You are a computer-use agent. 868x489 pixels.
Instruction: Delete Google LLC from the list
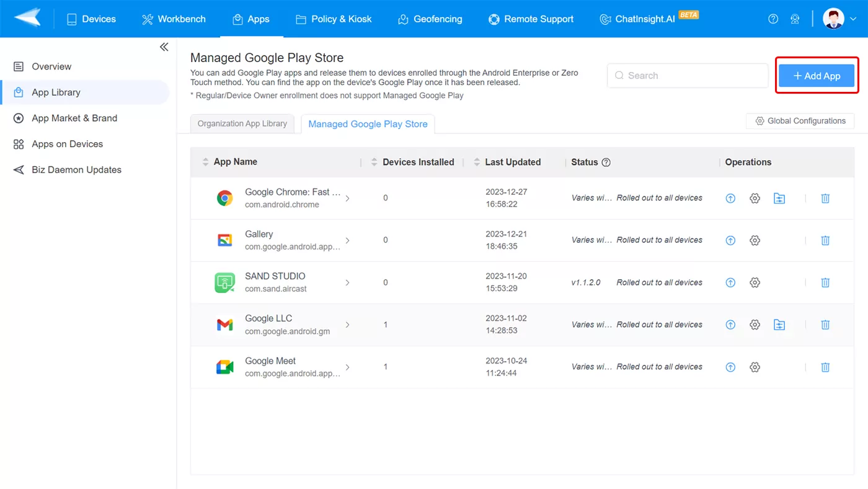point(825,325)
